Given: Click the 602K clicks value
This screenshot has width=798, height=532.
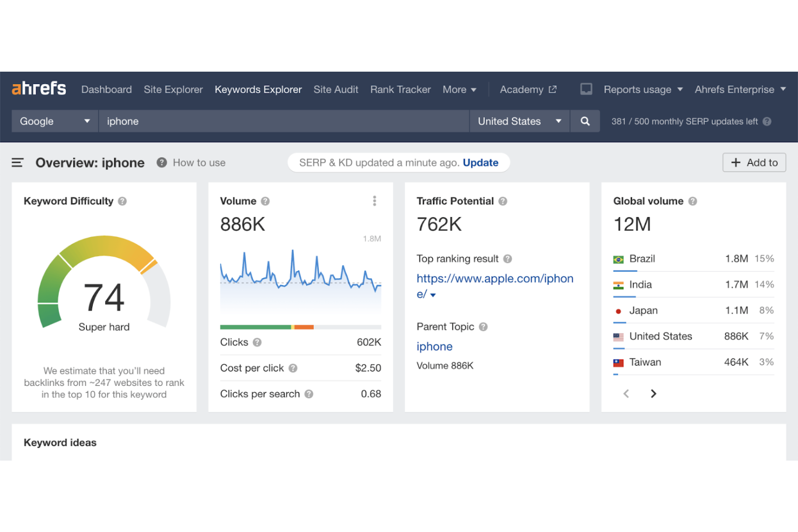Looking at the screenshot, I should point(369,342).
